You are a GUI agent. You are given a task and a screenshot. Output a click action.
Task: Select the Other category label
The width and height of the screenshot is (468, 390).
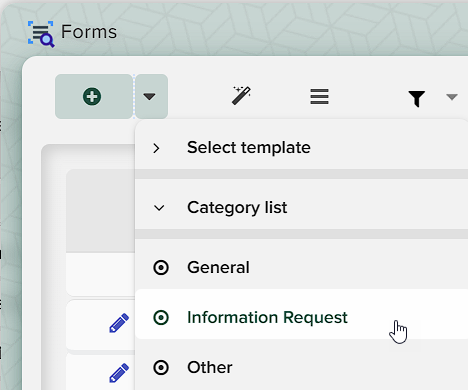click(x=210, y=367)
